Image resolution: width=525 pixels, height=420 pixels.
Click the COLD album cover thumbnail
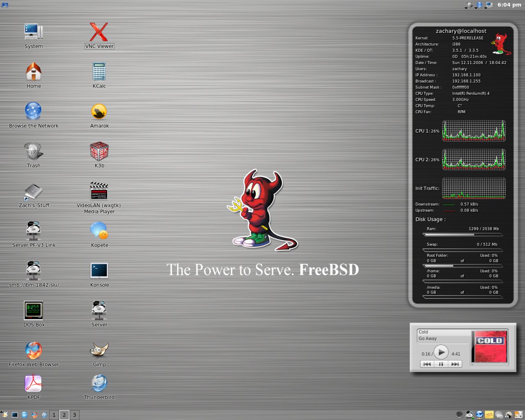489,347
